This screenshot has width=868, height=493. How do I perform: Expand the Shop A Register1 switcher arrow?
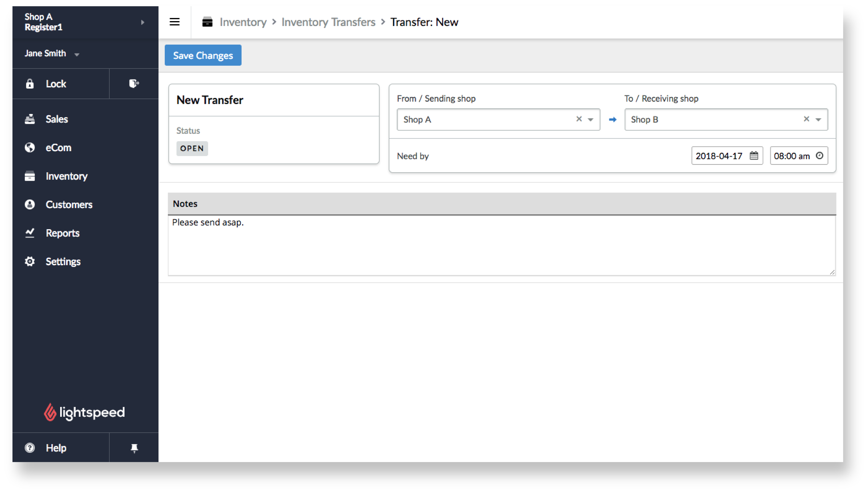tap(142, 22)
